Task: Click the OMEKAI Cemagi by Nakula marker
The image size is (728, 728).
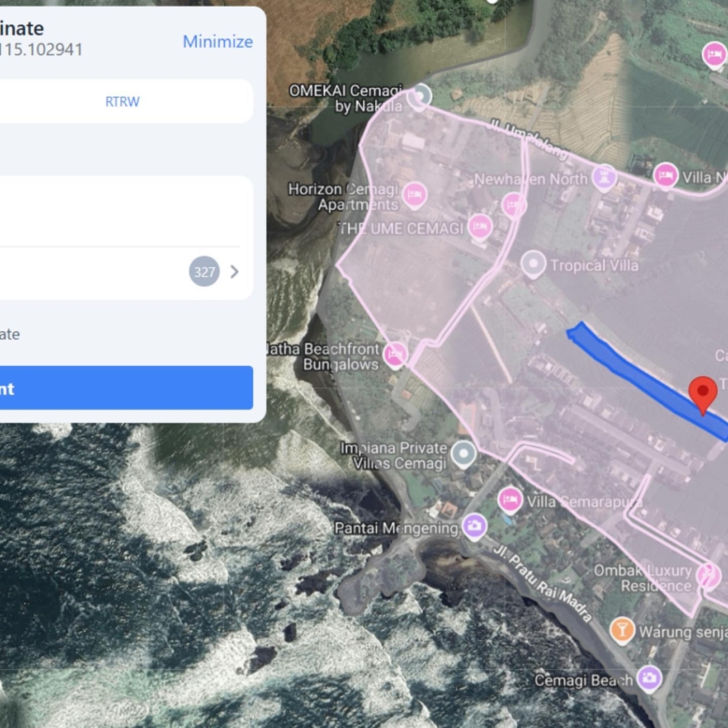Action: [422, 95]
